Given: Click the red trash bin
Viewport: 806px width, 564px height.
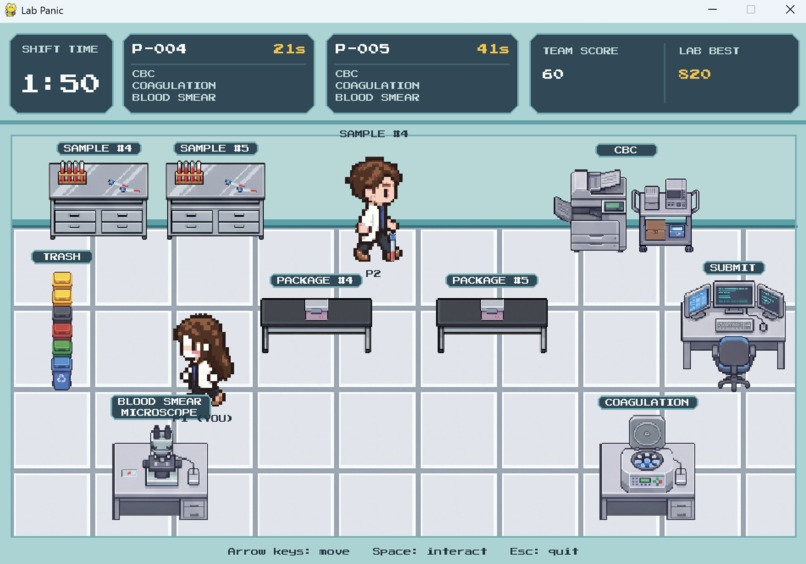Looking at the screenshot, I should pyautogui.click(x=62, y=330).
